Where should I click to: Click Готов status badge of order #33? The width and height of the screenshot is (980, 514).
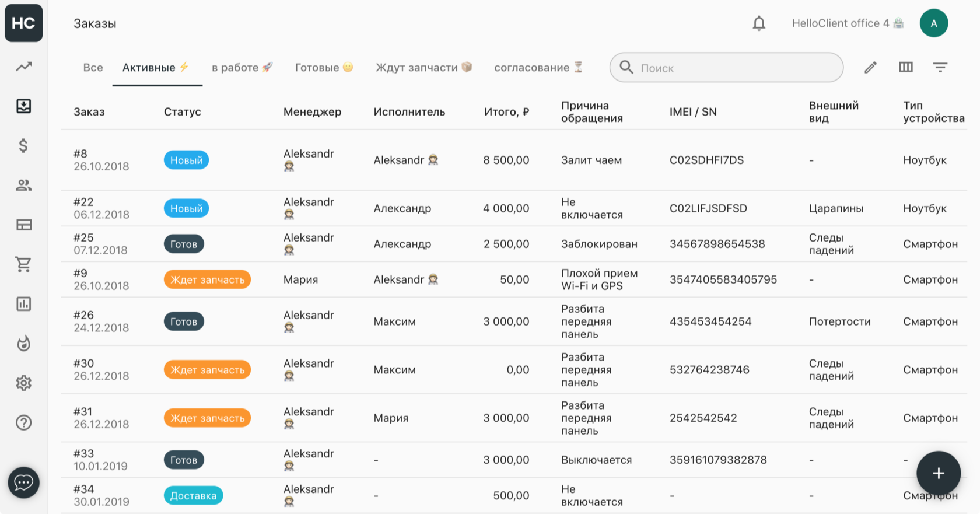[x=184, y=460]
